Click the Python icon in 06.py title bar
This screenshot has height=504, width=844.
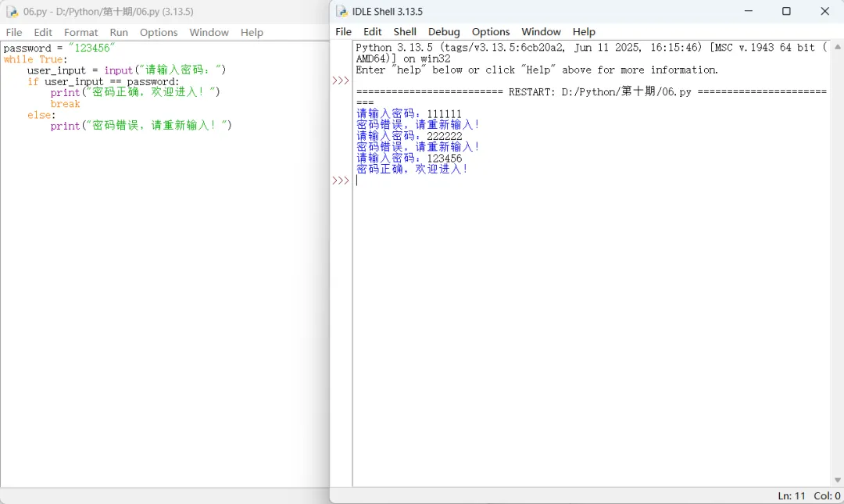click(12, 11)
